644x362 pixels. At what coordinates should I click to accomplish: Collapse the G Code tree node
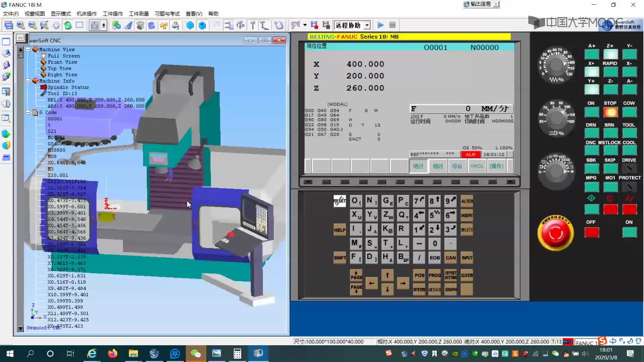[28, 112]
